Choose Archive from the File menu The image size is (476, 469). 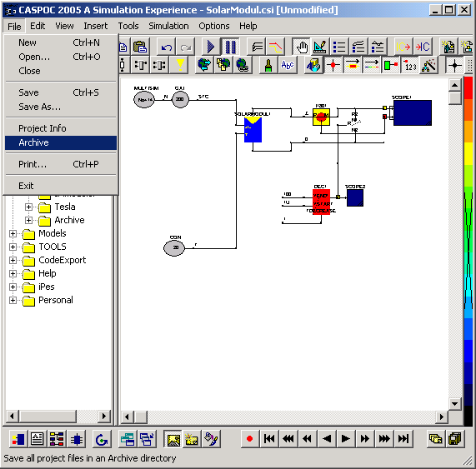(61, 142)
